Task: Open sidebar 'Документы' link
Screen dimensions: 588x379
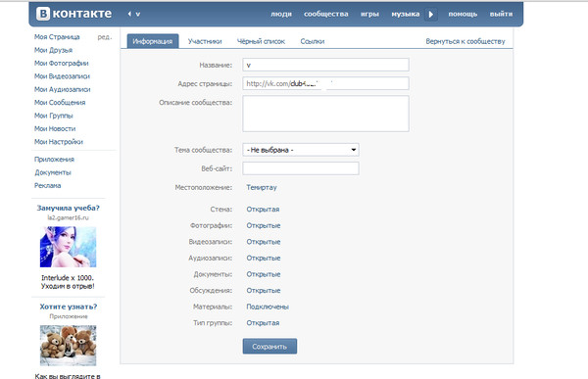Action: pos(53,172)
